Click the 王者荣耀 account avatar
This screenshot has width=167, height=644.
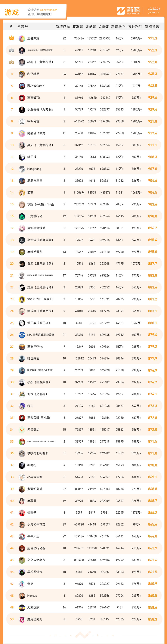point(22,39)
